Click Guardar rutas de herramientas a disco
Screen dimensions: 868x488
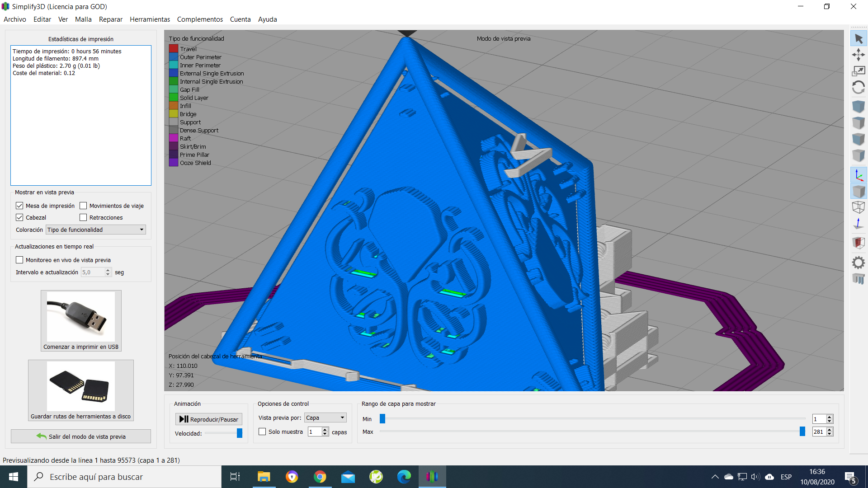81,390
